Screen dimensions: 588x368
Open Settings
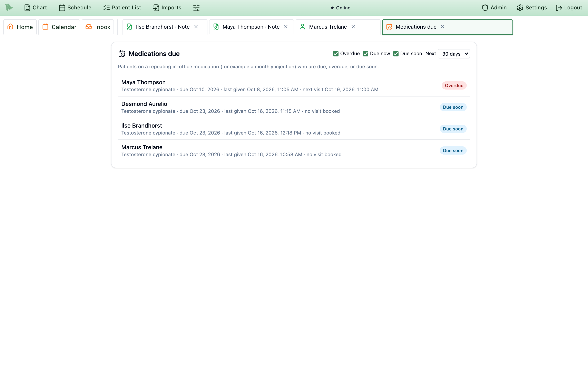click(532, 8)
